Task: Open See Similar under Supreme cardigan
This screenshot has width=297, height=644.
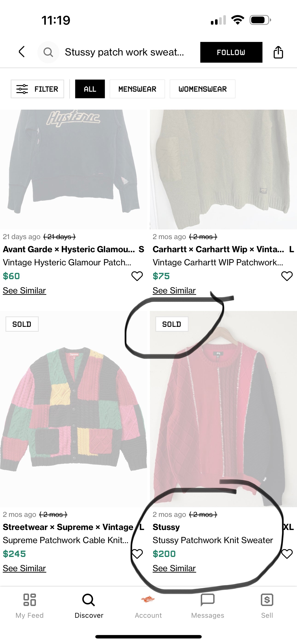Action: (x=24, y=568)
